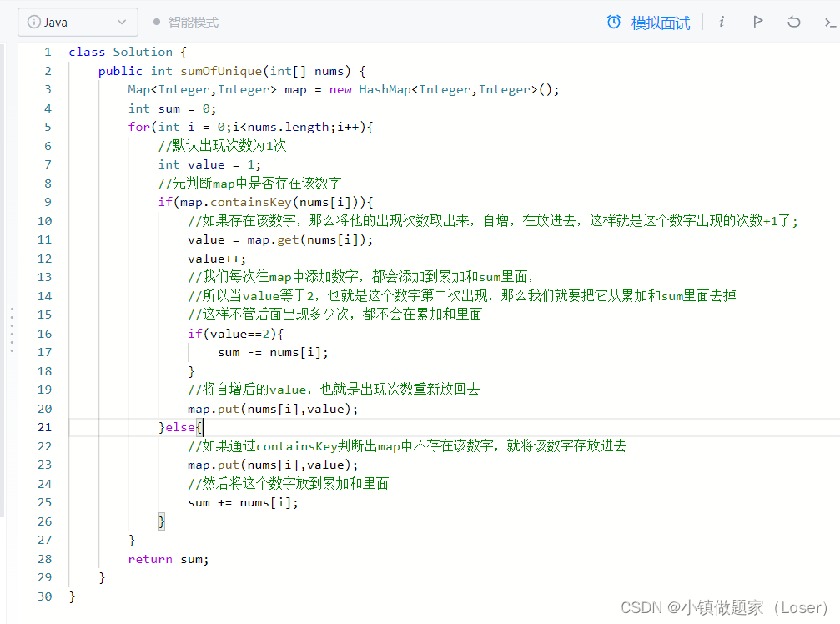This screenshot has height=624, width=840.
Task: Click the gray dot beside 智能模式
Action: point(158,22)
